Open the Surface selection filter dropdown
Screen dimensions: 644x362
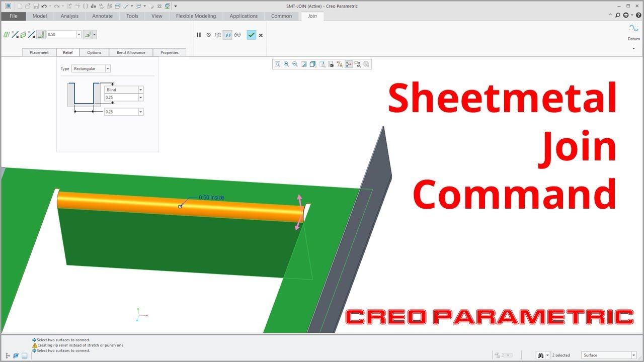click(633, 355)
